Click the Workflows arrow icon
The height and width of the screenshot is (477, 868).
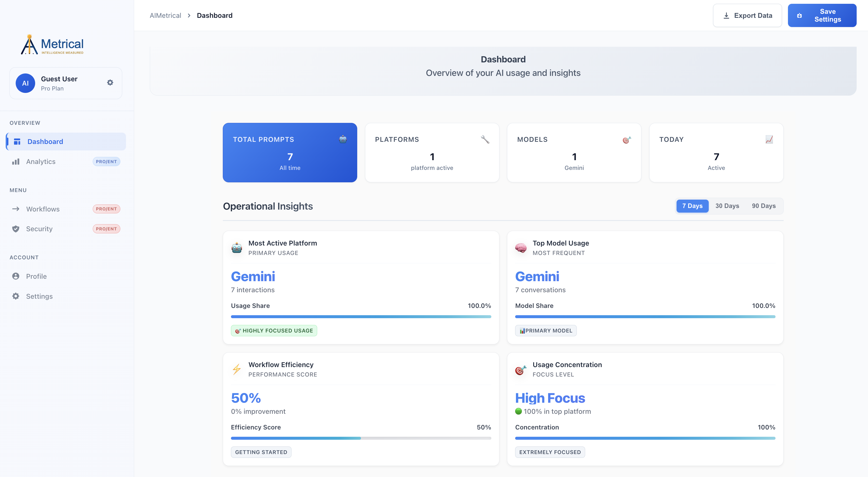(x=16, y=209)
